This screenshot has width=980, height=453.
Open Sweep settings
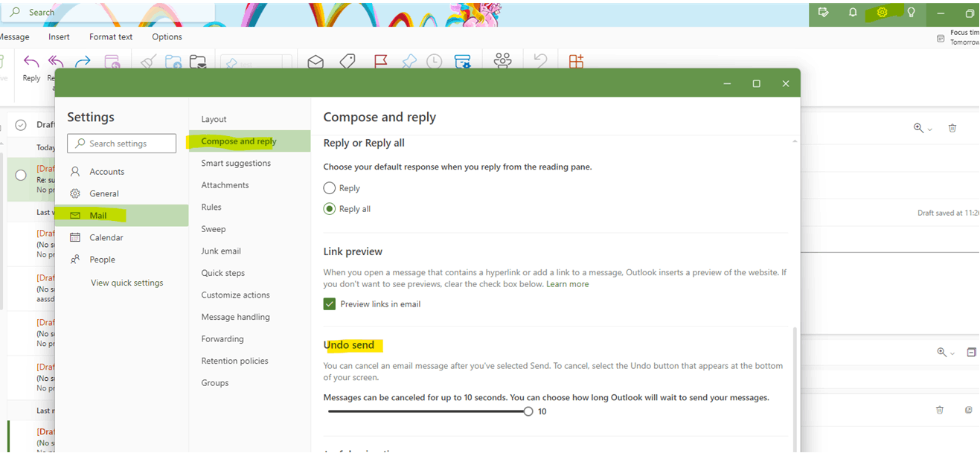click(249, 229)
